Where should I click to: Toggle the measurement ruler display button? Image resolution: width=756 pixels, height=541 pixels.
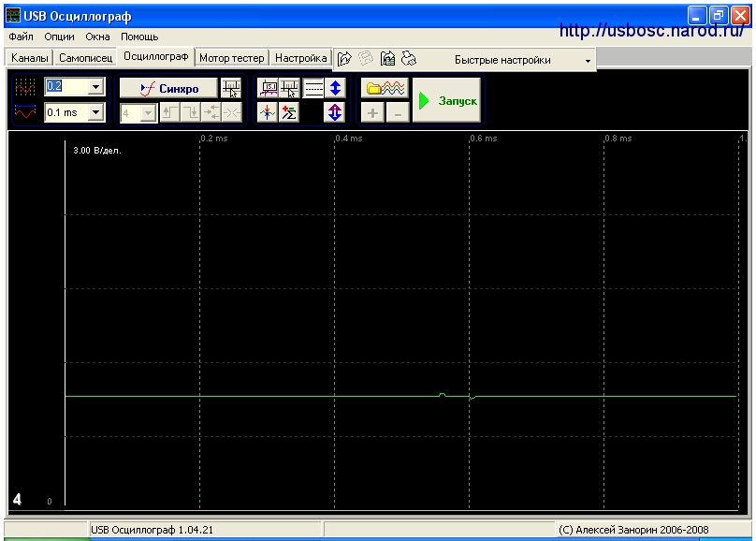coord(269,88)
